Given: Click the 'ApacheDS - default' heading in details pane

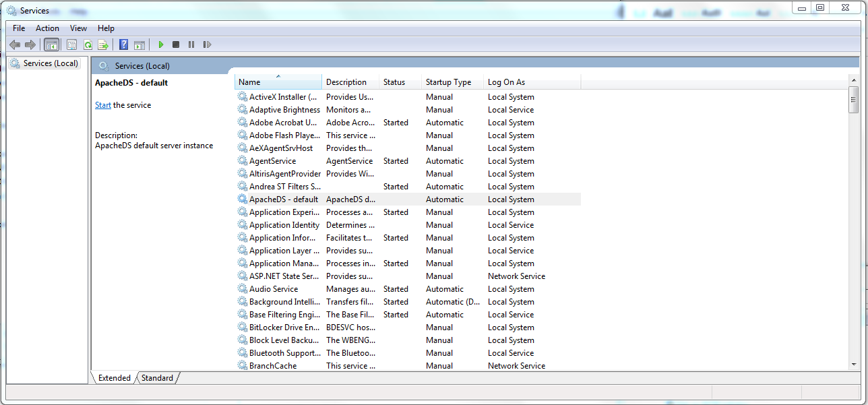Looking at the screenshot, I should (131, 83).
